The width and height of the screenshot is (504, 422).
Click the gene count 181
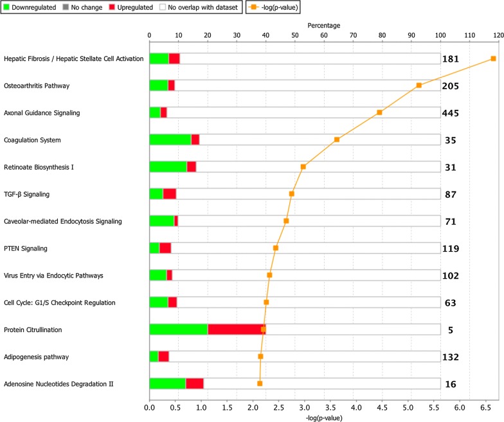pos(450,59)
